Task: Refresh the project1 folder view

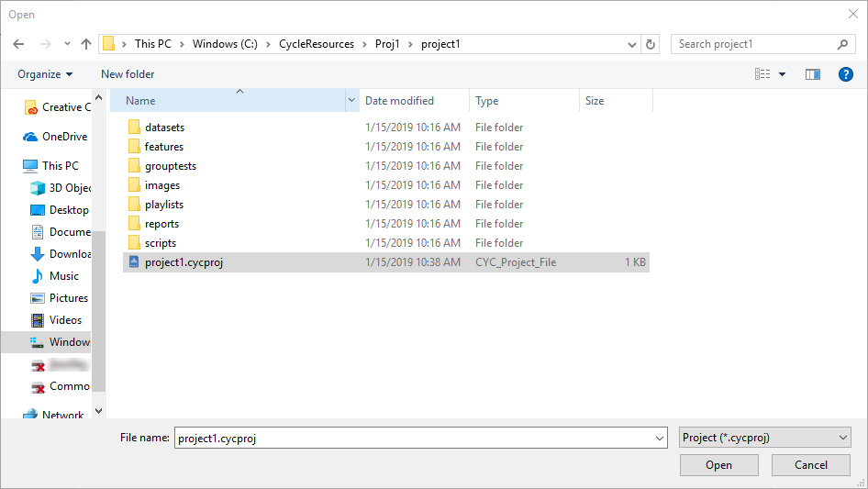Action: click(x=651, y=44)
